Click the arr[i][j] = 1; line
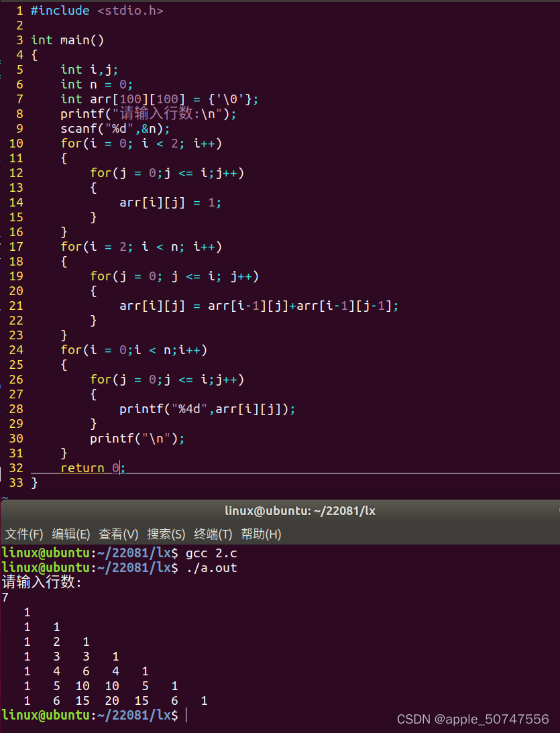 point(170,203)
